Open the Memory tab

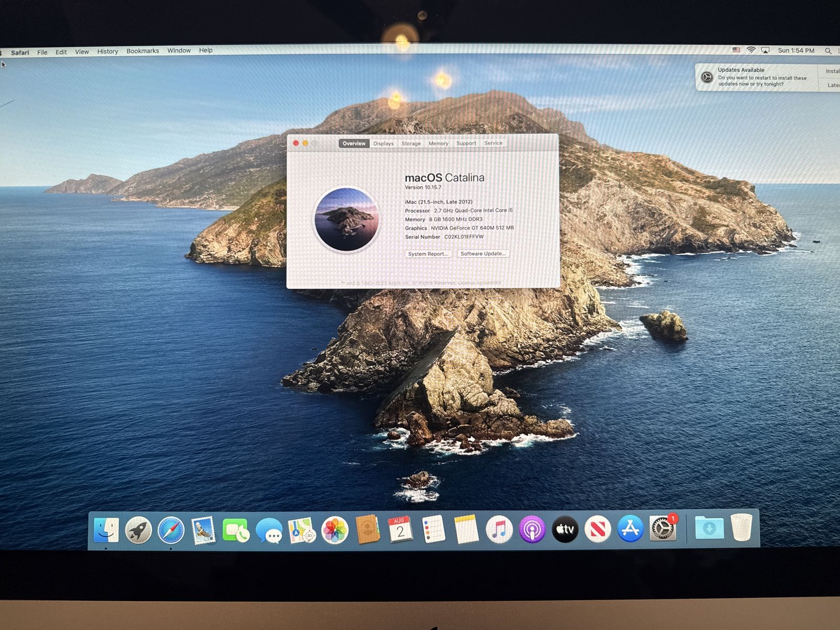click(x=438, y=143)
